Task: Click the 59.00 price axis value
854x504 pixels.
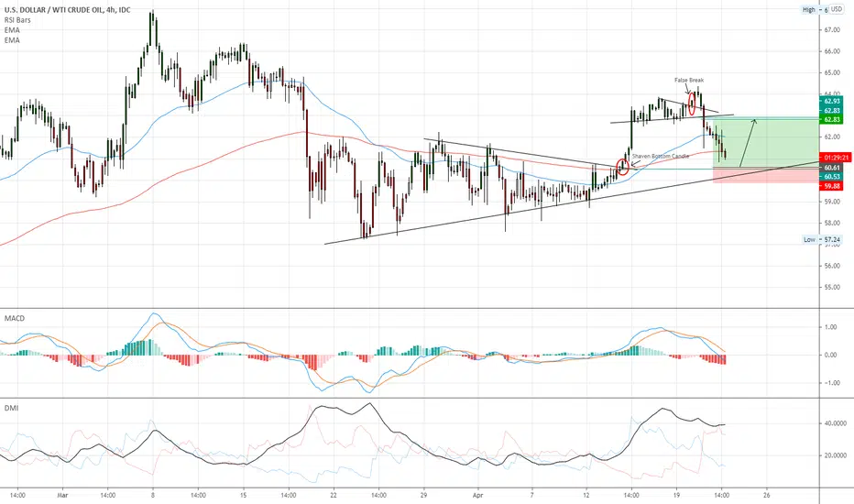Action: click(x=832, y=202)
